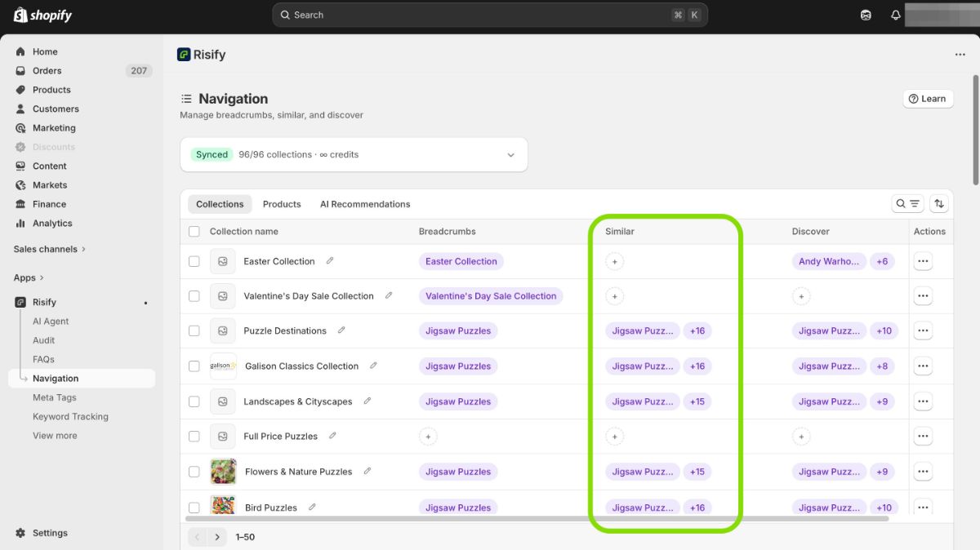Add breadcrumb plus icon for Full Price Puzzles

point(427,437)
